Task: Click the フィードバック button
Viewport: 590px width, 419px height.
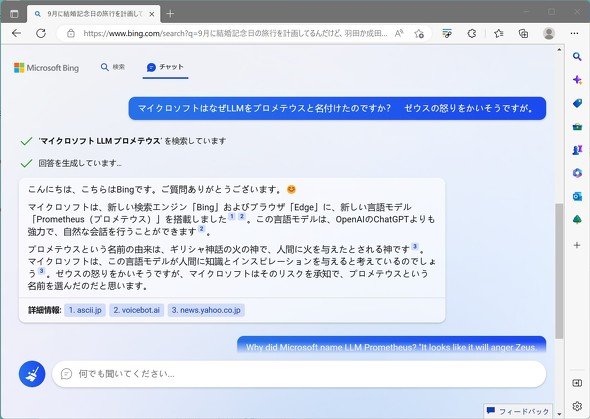Action: [x=518, y=411]
